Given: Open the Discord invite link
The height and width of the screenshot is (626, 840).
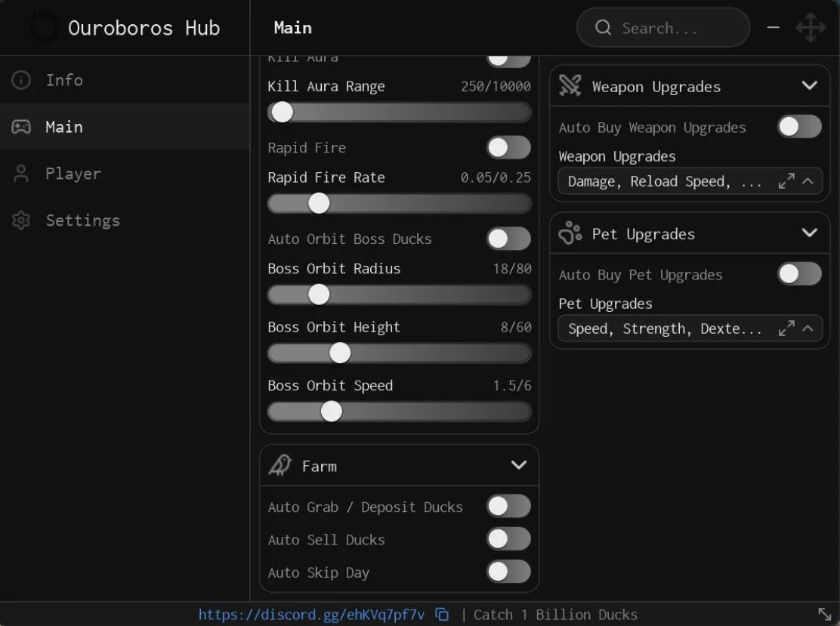Looking at the screenshot, I should [311, 615].
